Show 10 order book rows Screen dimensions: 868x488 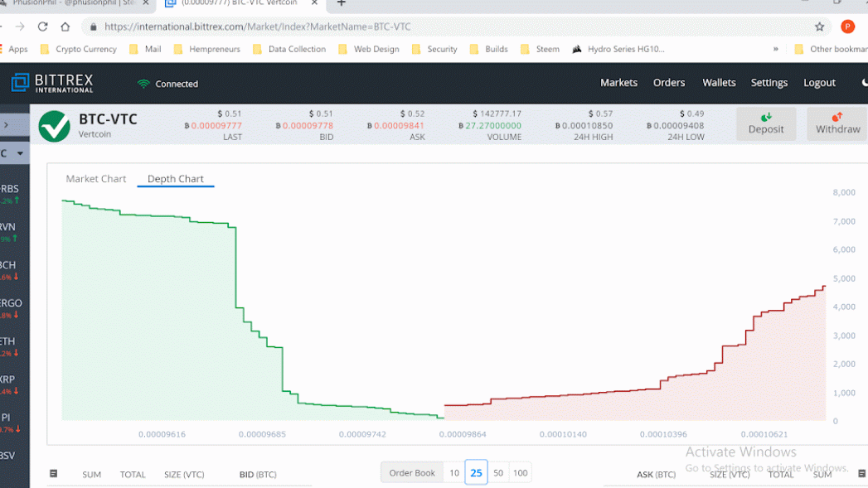[454, 473]
